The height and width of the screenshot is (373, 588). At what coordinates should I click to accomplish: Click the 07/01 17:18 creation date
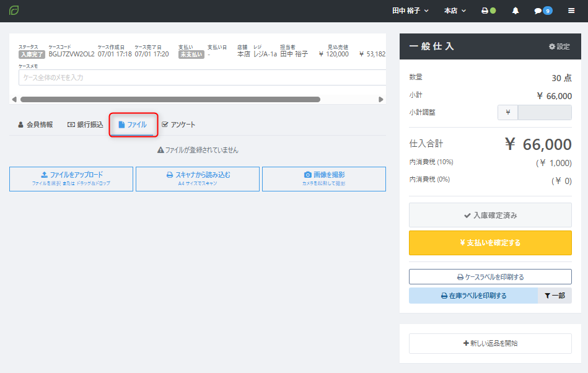pyautogui.click(x=115, y=55)
